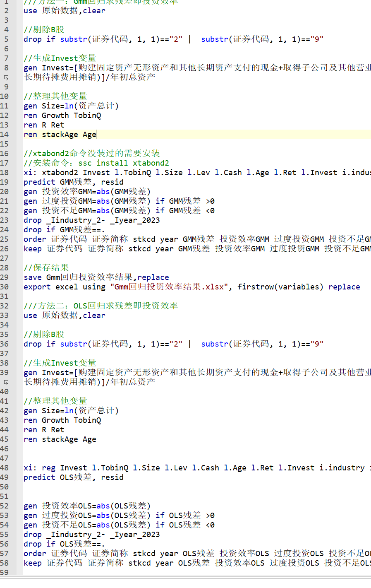This screenshot has height=588, width=371.
Task: Click the 'keep 证券代码' line with OLS残差
Action: point(197,563)
